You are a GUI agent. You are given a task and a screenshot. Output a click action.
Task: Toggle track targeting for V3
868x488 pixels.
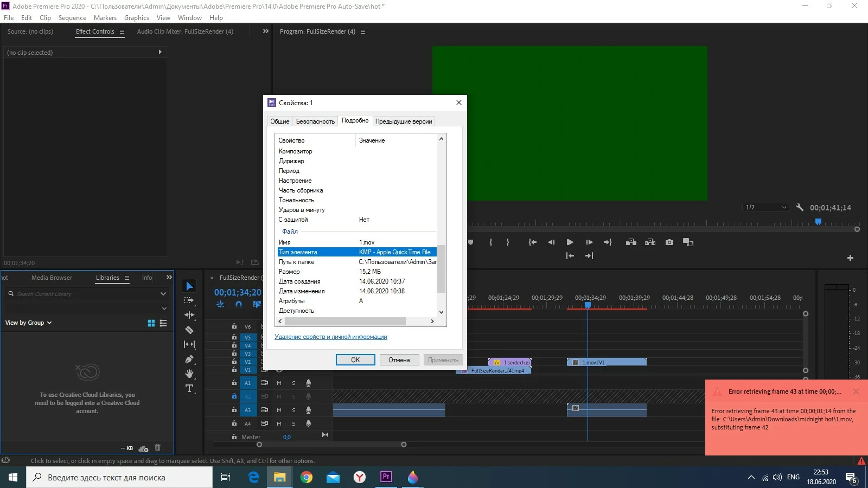pos(247,354)
